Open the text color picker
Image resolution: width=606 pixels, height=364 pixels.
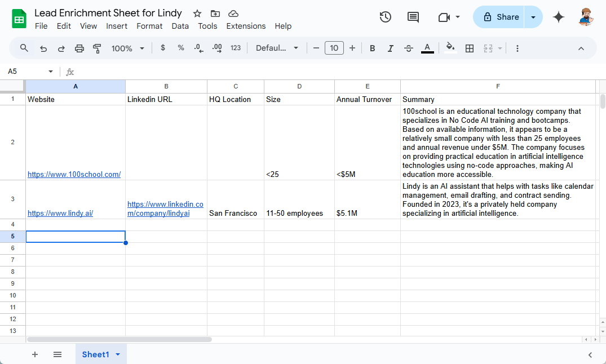click(x=427, y=48)
